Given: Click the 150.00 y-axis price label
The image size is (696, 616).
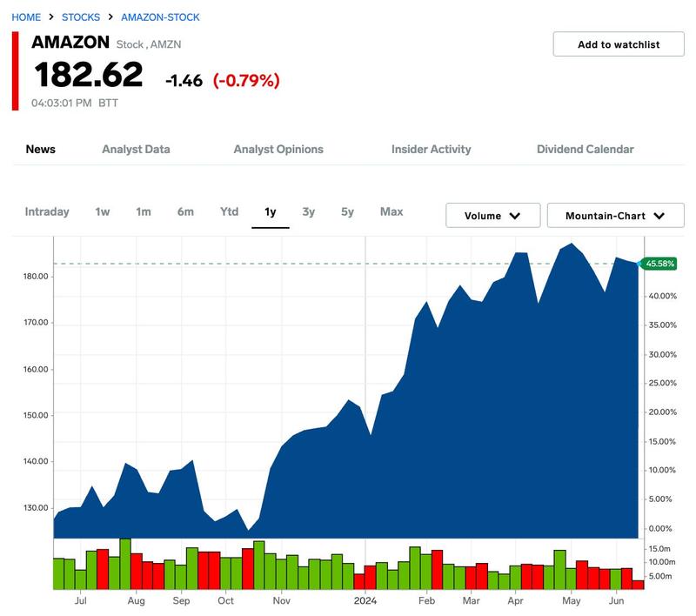Looking at the screenshot, I should pos(36,415).
